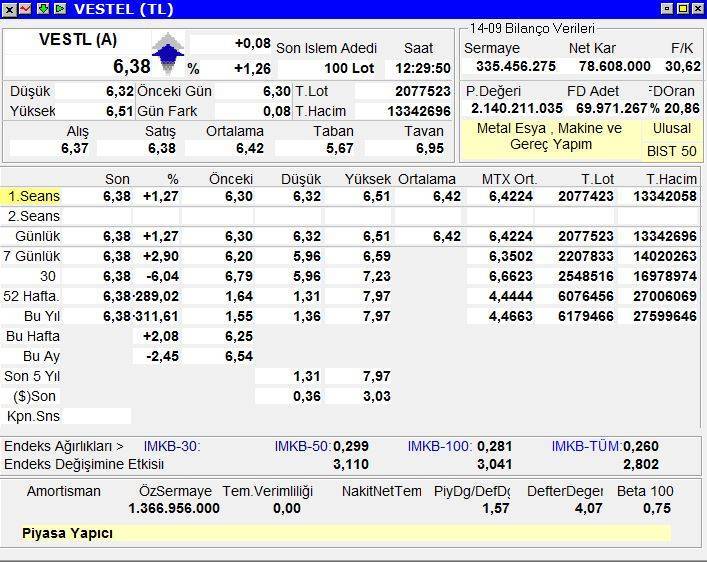
Task: Click the VESTL (A) symbol field
Action: (76, 41)
